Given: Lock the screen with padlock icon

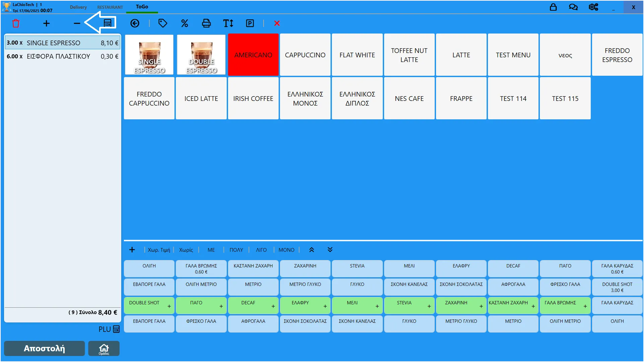Looking at the screenshot, I should tap(553, 7).
